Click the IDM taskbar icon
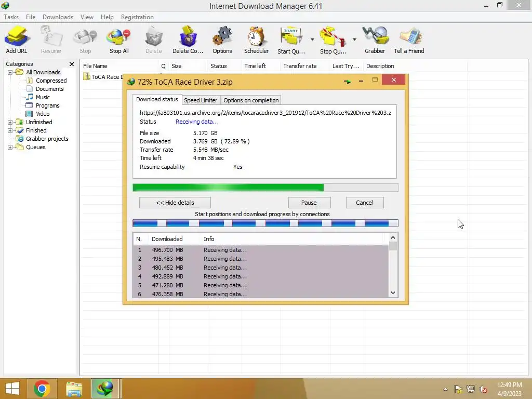Viewport: 532px width, 399px height. 105,389
